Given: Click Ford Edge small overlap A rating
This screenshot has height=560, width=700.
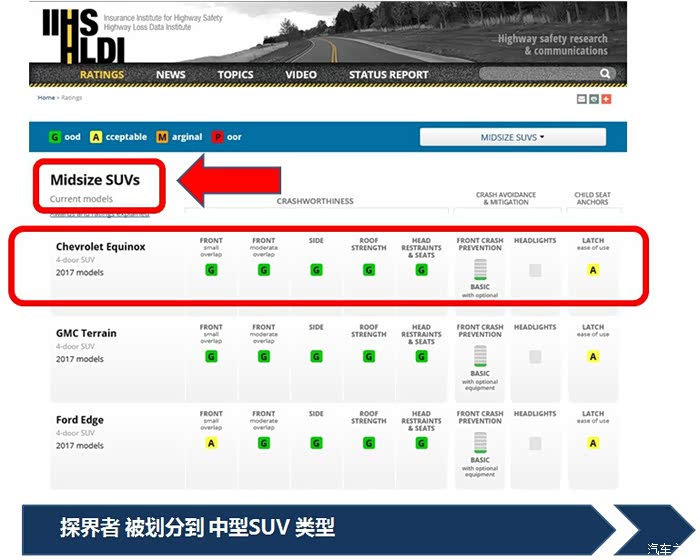Looking at the screenshot, I should pyautogui.click(x=211, y=443).
